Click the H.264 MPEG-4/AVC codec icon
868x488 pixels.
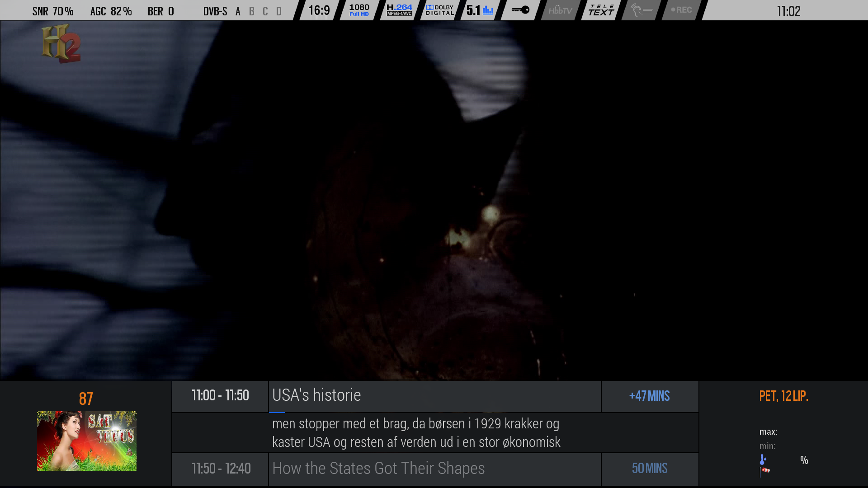tap(399, 10)
